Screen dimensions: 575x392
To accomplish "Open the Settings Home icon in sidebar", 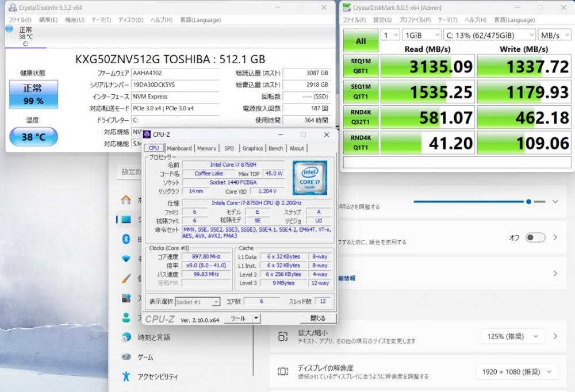I will (x=126, y=200).
